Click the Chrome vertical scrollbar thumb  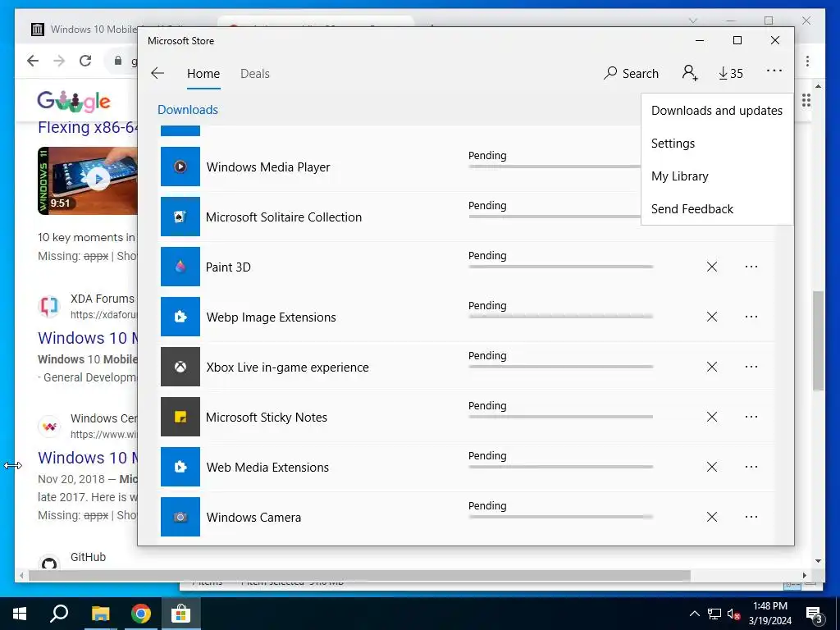click(818, 340)
